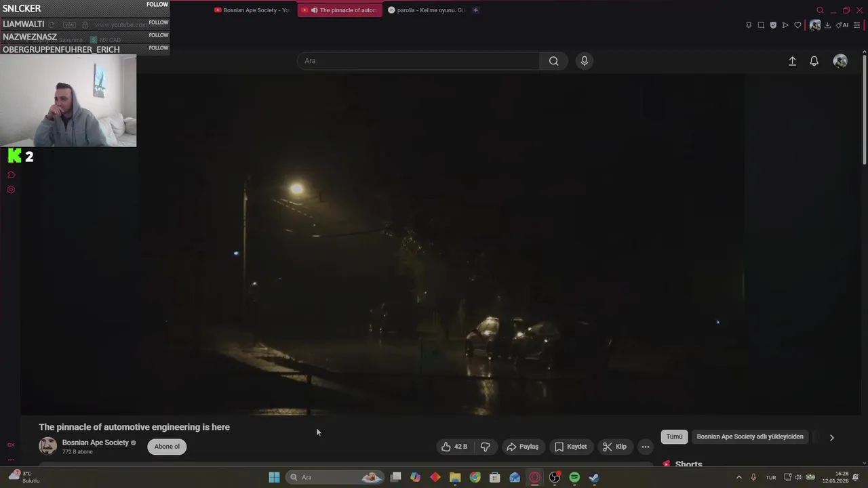Open the easy setup menu icon
Viewport: 868px width, 488px height.
coord(857,25)
